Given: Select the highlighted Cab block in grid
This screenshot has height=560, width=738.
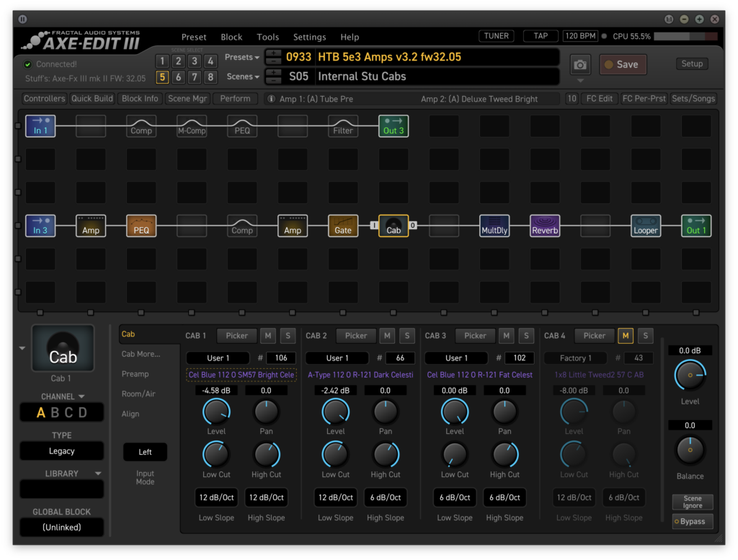Looking at the screenshot, I should [394, 226].
